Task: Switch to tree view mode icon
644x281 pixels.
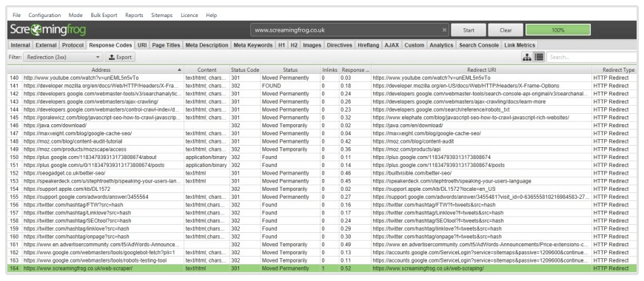Action: [x=527, y=57]
